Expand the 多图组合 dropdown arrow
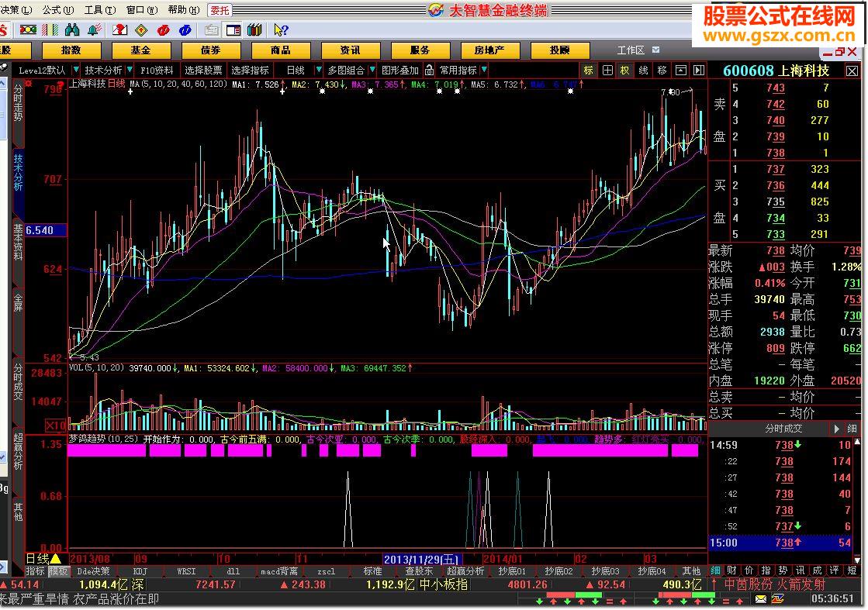 pos(372,71)
